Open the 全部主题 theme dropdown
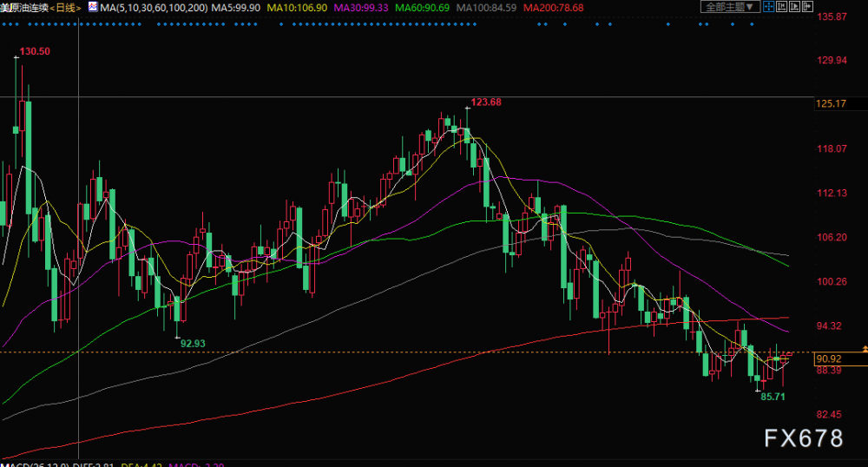Viewport: 868px width, 467px height. 730,7
